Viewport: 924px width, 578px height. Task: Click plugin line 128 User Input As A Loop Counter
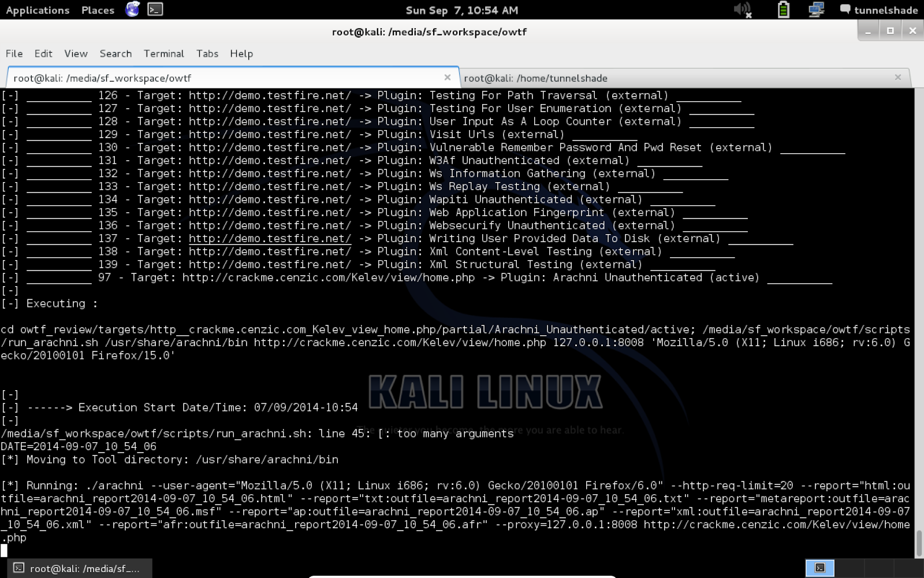click(377, 121)
